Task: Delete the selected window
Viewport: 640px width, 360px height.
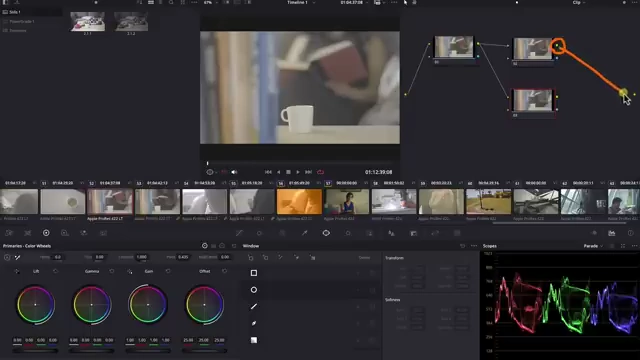Action: (364, 258)
